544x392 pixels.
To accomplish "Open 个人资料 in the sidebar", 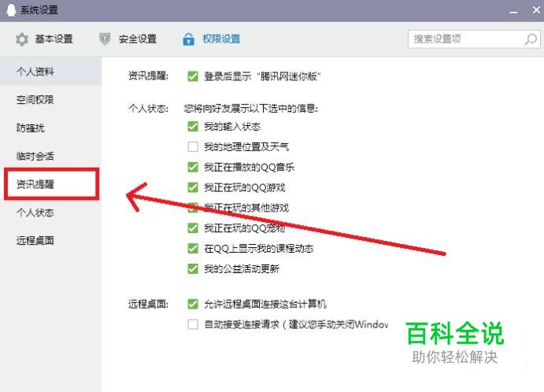I will click(x=50, y=72).
